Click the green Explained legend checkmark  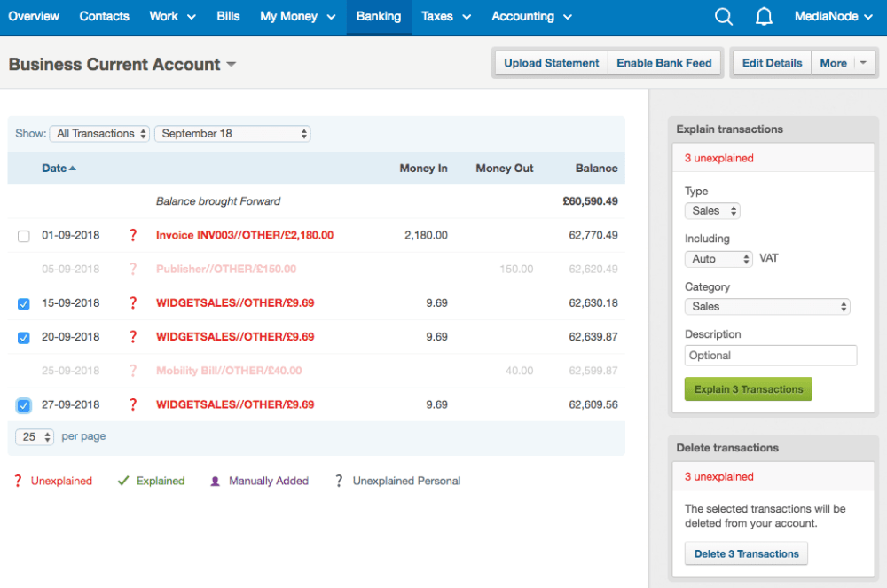point(122,480)
